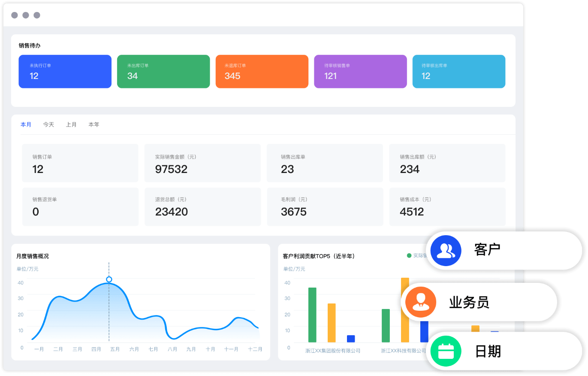The width and height of the screenshot is (588, 376).
Task: Click the blue 客户 customer icon
Action: tap(446, 251)
